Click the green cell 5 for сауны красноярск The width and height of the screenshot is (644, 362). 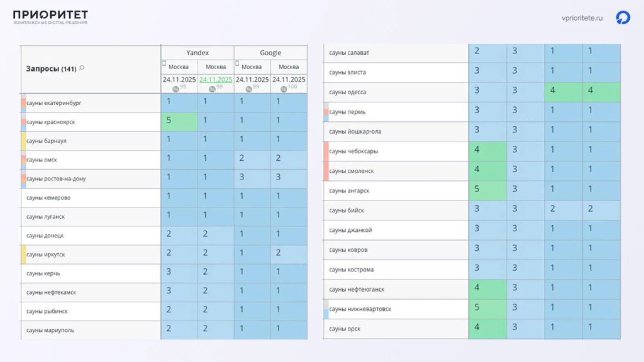click(x=179, y=122)
